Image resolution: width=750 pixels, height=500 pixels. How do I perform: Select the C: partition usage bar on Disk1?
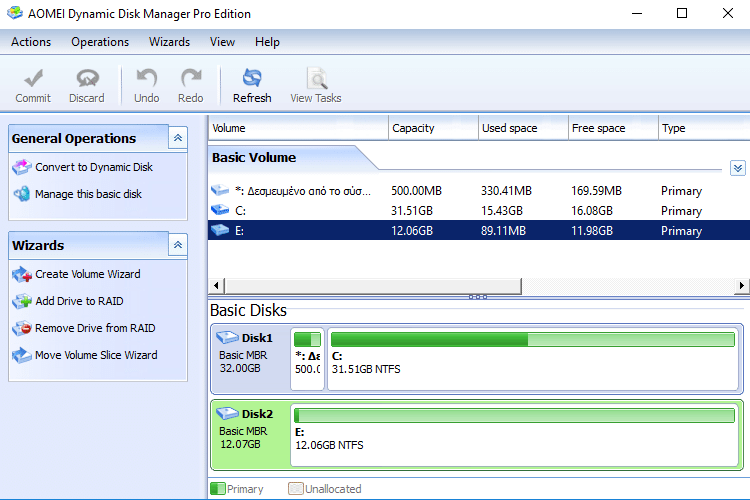[x=532, y=339]
